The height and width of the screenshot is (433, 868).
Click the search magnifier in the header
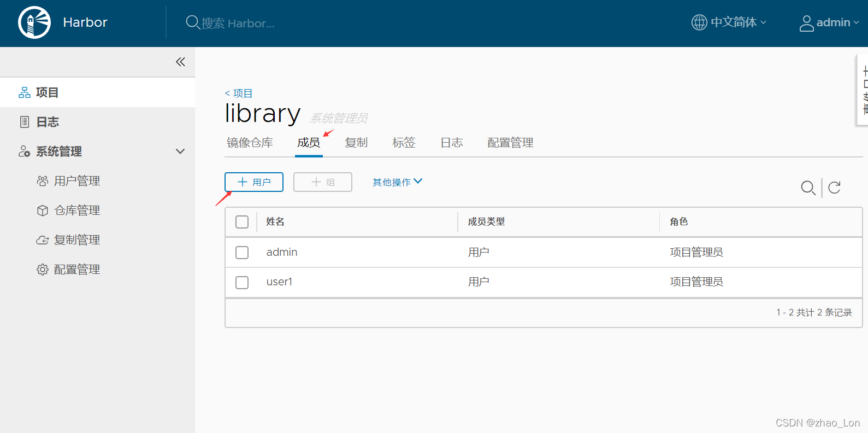click(x=192, y=22)
